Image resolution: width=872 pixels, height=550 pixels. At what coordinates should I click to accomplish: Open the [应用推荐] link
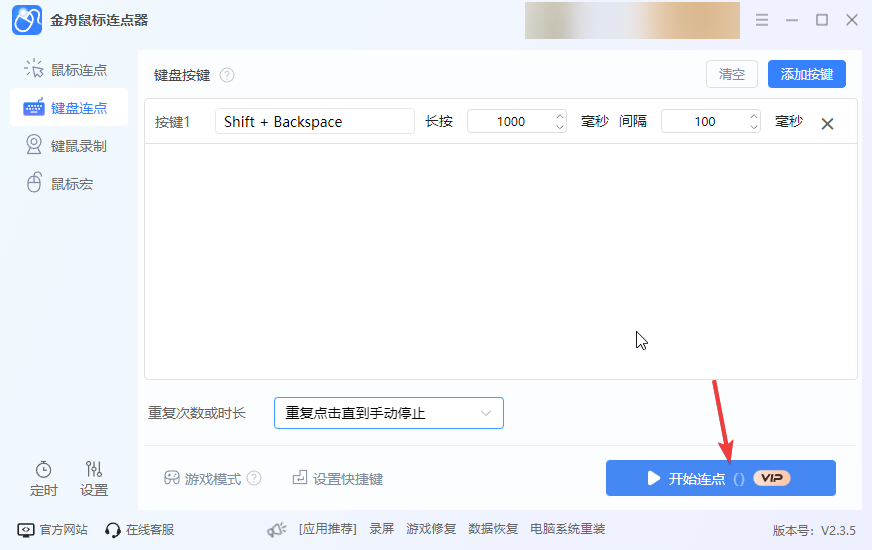click(x=328, y=529)
